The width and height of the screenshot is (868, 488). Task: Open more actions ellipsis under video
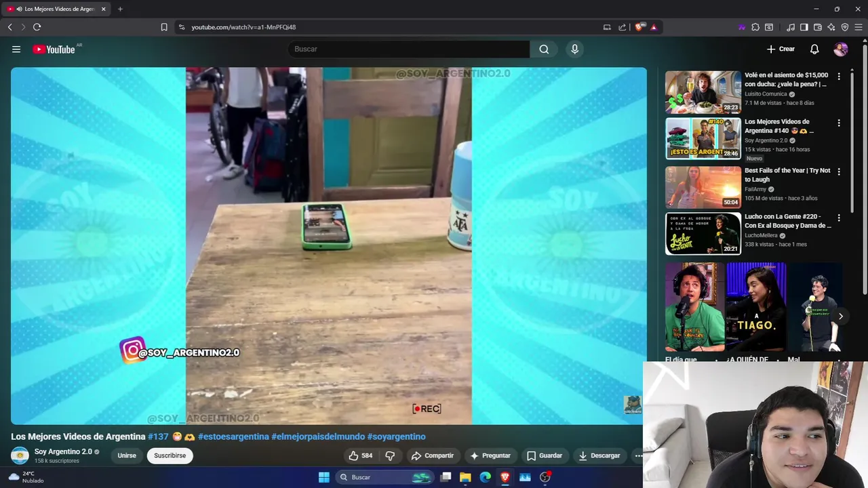[638, 455]
